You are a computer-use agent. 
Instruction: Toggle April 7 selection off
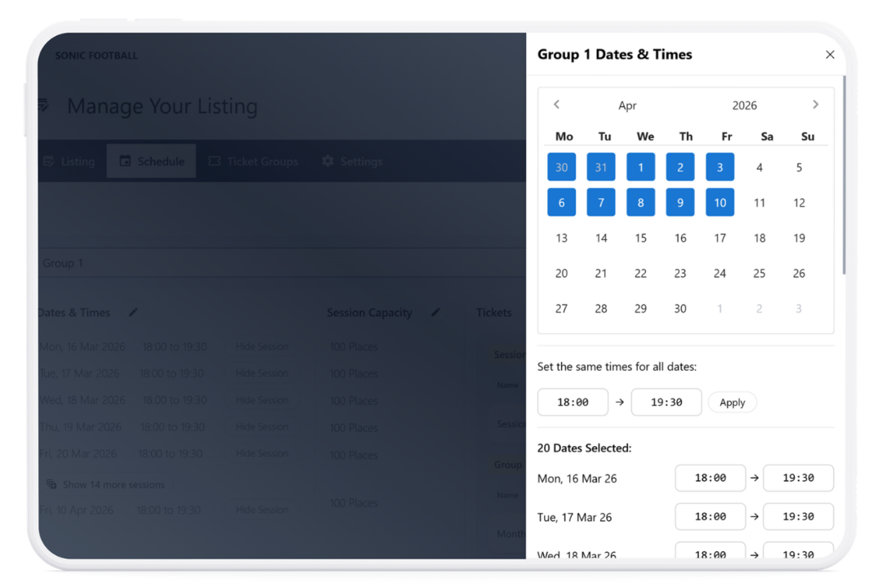601,203
